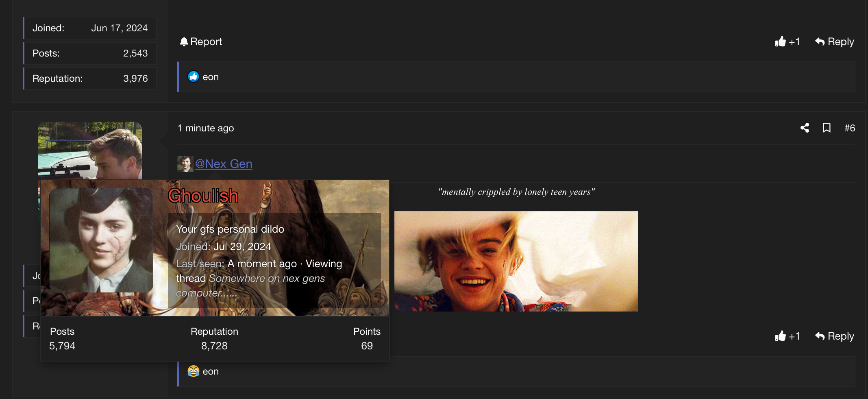Open the smiling blond man GIF image
This screenshot has height=399, width=868.
516,261
